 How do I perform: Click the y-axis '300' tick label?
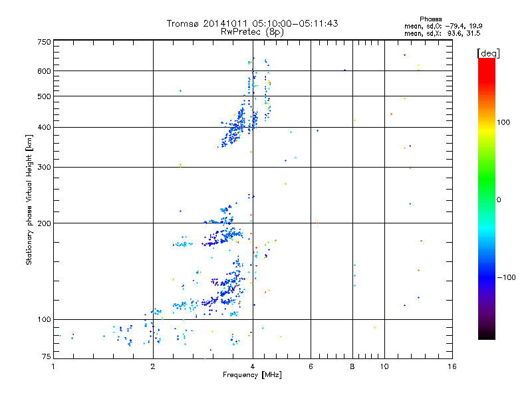point(44,167)
